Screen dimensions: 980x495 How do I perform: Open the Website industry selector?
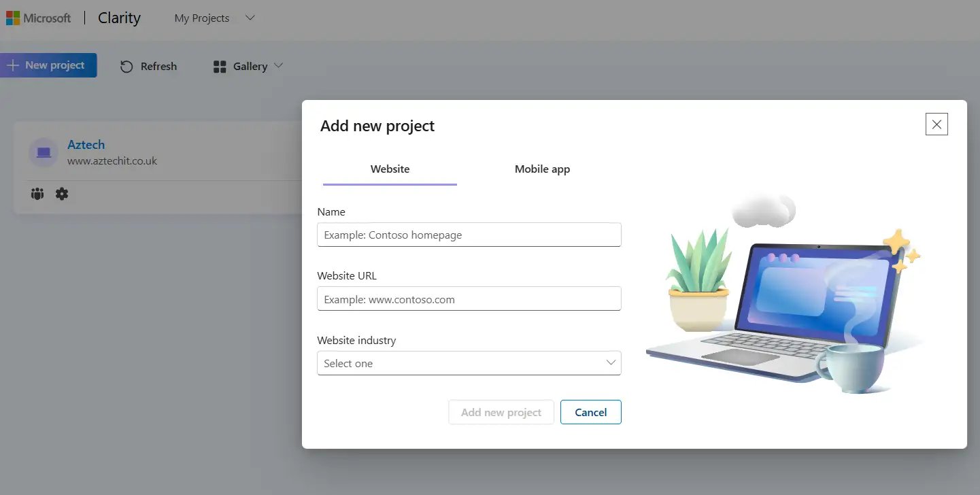click(x=469, y=363)
